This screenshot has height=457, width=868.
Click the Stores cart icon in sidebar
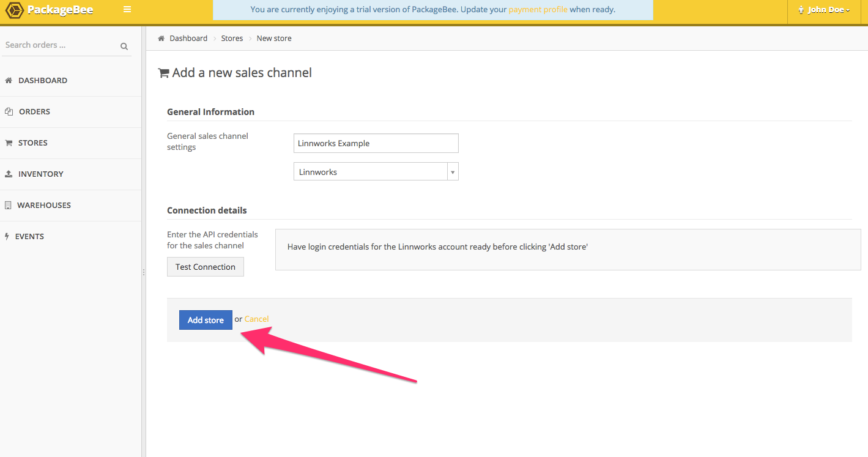9,143
